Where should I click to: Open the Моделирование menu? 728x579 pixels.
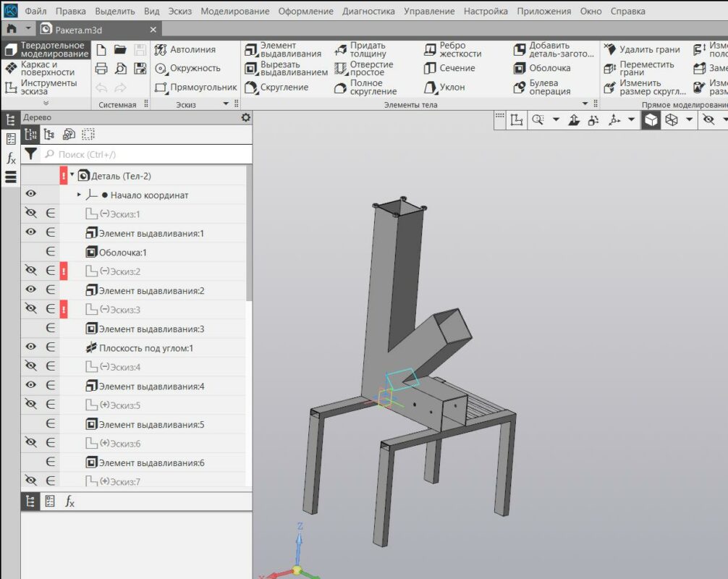pos(234,12)
